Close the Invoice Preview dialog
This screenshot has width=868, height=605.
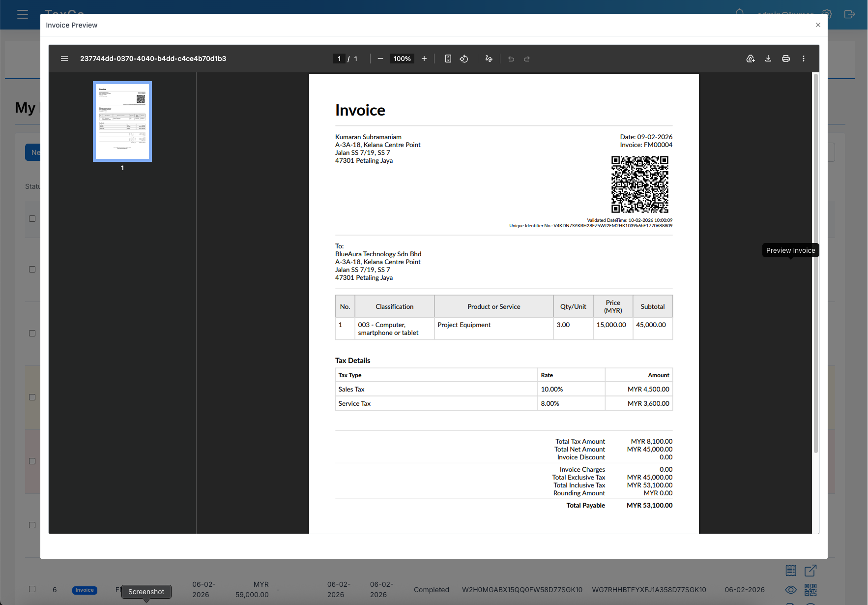[x=818, y=25]
